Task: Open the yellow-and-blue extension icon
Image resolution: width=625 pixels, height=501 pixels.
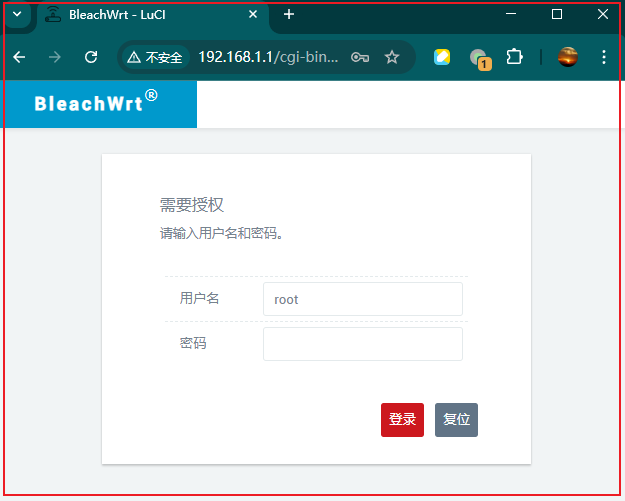Action: click(x=442, y=57)
